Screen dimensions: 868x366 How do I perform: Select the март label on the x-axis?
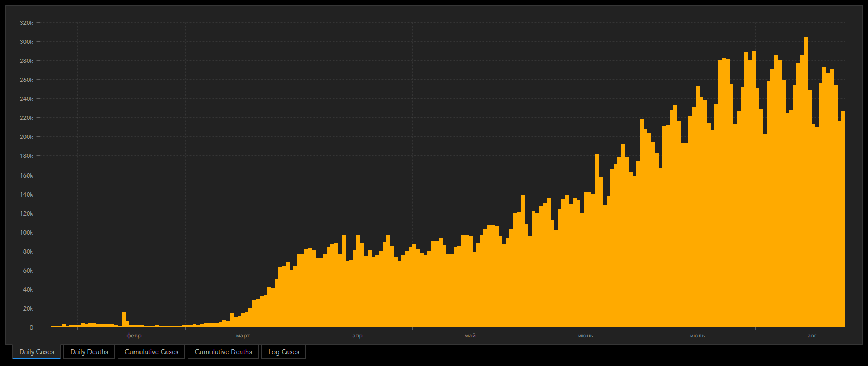(242, 336)
